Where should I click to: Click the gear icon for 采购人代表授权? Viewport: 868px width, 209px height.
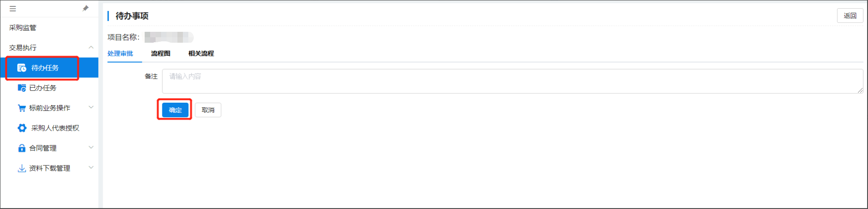pos(22,128)
